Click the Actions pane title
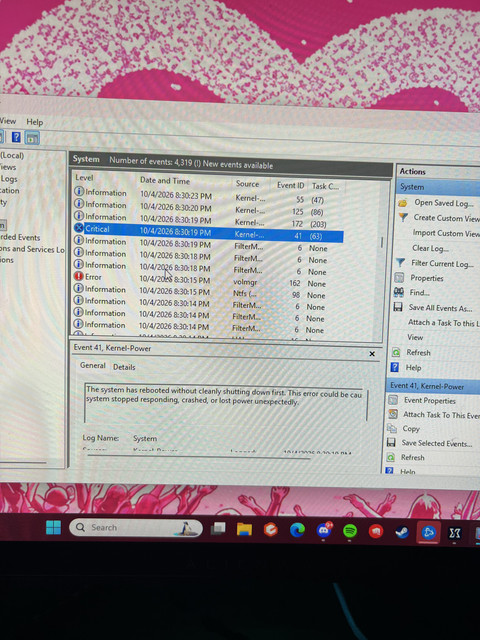Image resolution: width=480 pixels, height=640 pixels. click(x=412, y=171)
